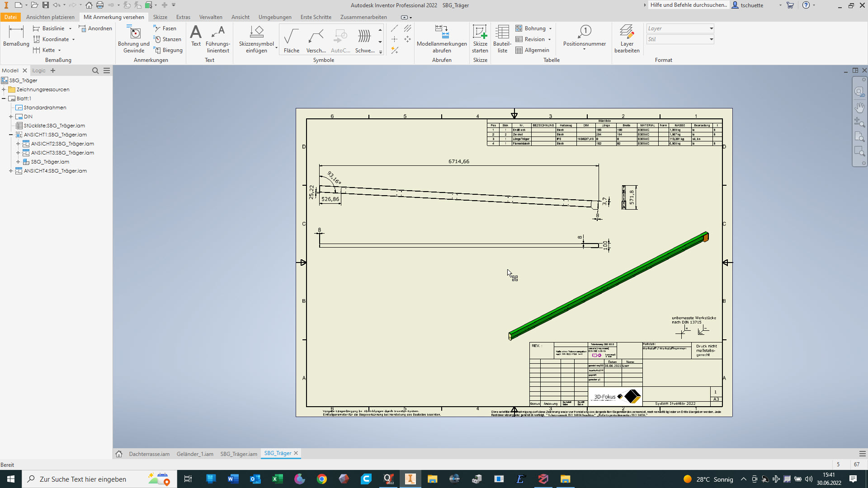Open the Layer dropdown in Format
868x488 pixels.
(711, 28)
